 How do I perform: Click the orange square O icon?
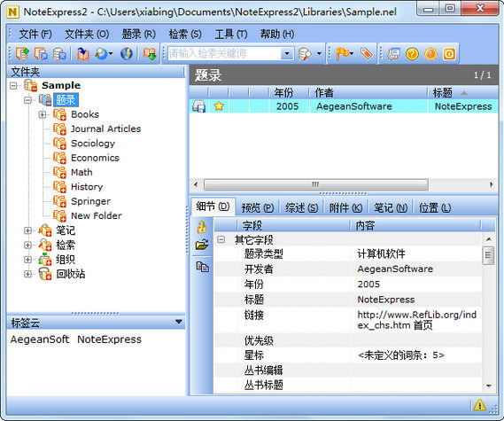[x=449, y=54]
